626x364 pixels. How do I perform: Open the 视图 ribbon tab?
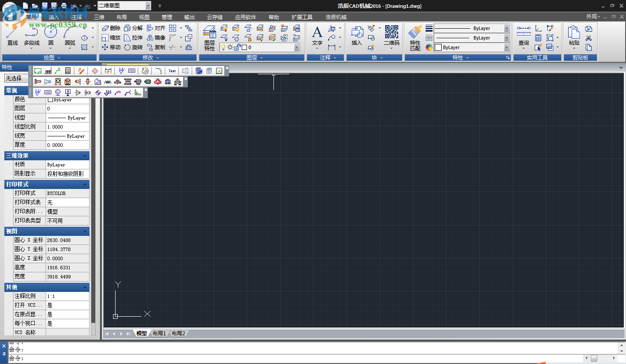[144, 17]
